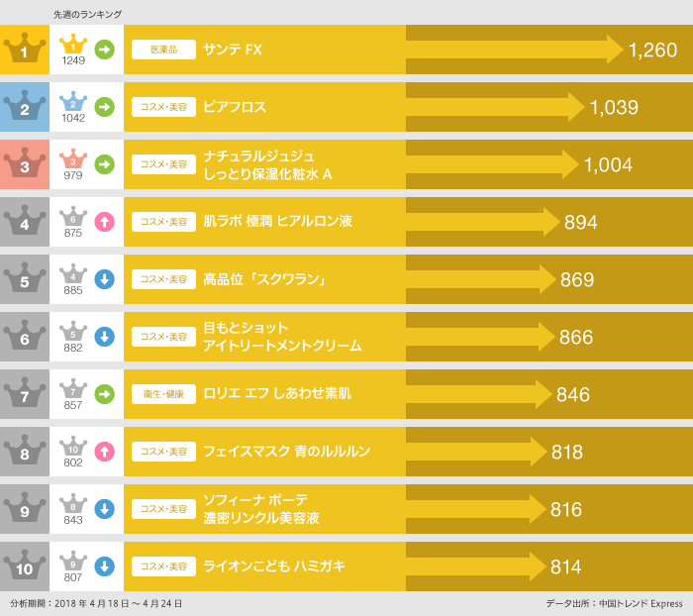
Task: Click コスメ・美容 tag beside ピアフロス
Action: 163,107
